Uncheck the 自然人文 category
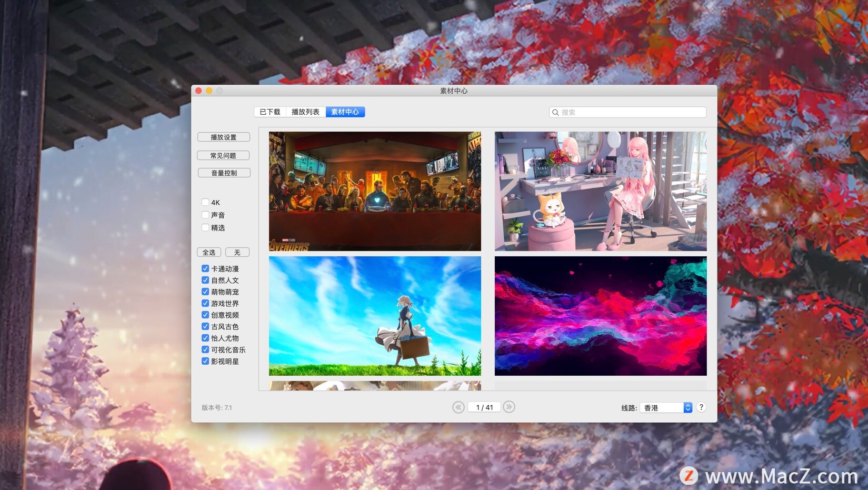Viewport: 868px width, 490px height. click(x=205, y=280)
